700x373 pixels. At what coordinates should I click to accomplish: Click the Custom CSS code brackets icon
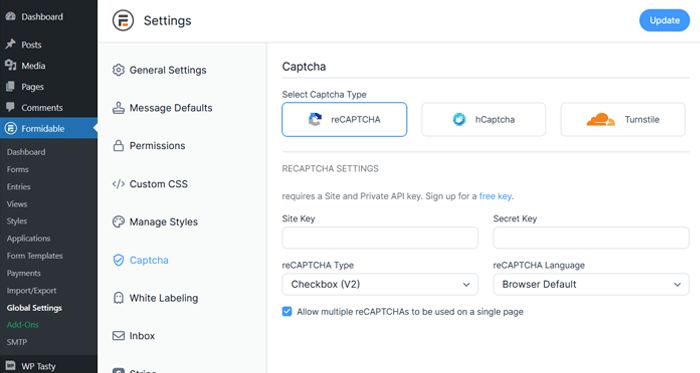click(118, 184)
